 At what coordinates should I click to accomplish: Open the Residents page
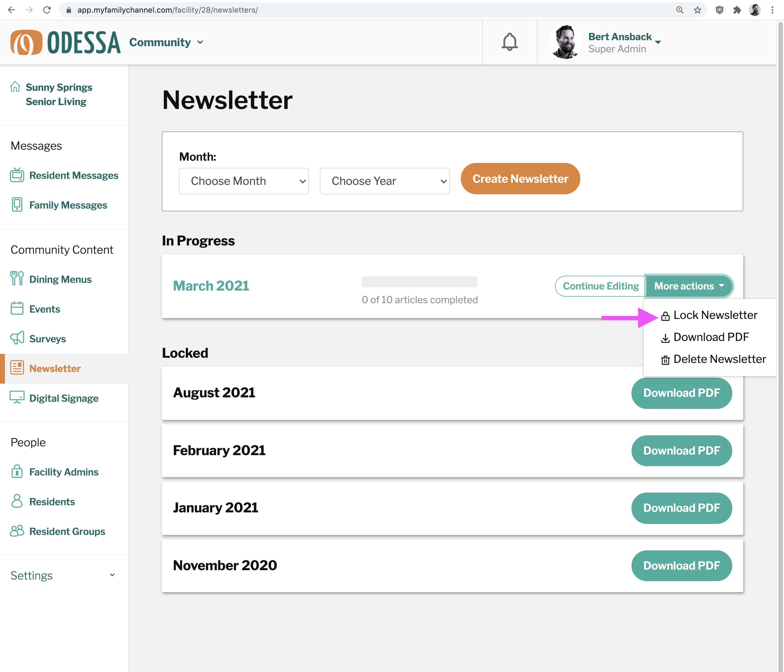point(52,501)
